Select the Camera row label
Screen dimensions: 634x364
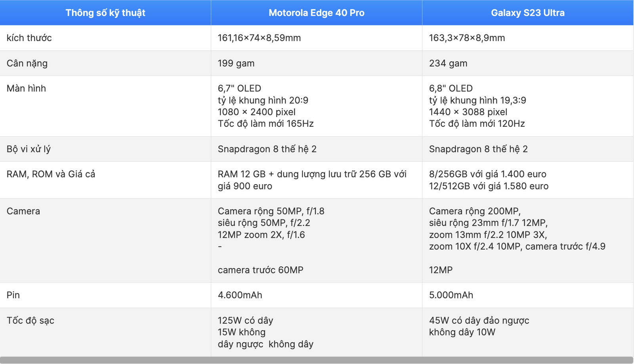tap(23, 211)
